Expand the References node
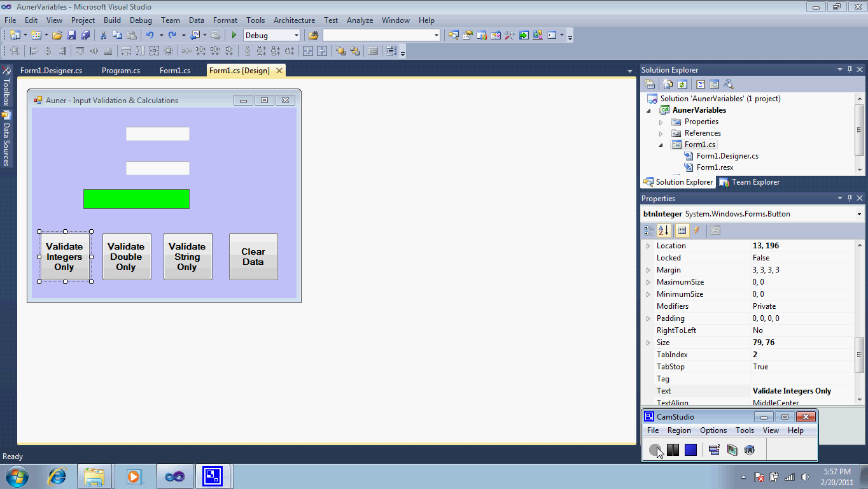Viewport: 868px width, 489px height. pos(661,134)
